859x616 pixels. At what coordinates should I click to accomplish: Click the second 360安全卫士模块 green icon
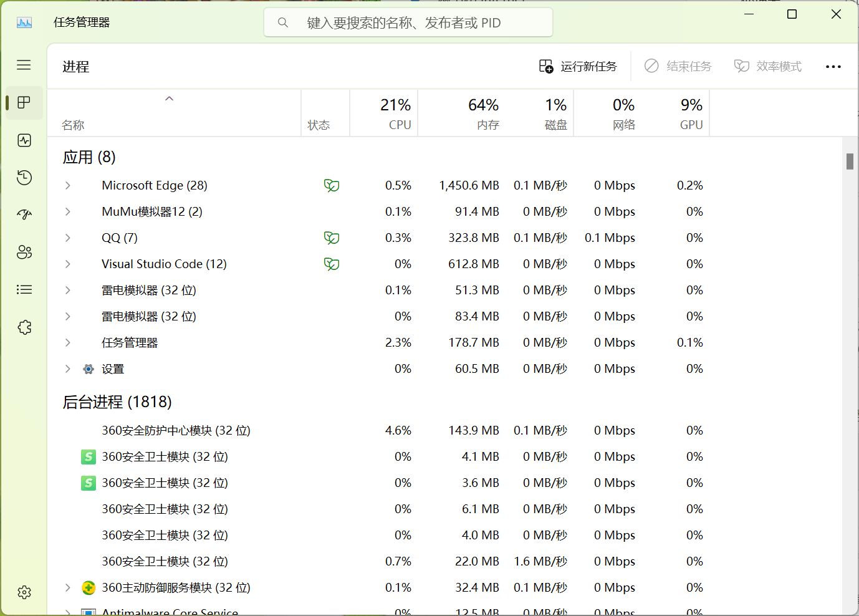[x=89, y=483]
